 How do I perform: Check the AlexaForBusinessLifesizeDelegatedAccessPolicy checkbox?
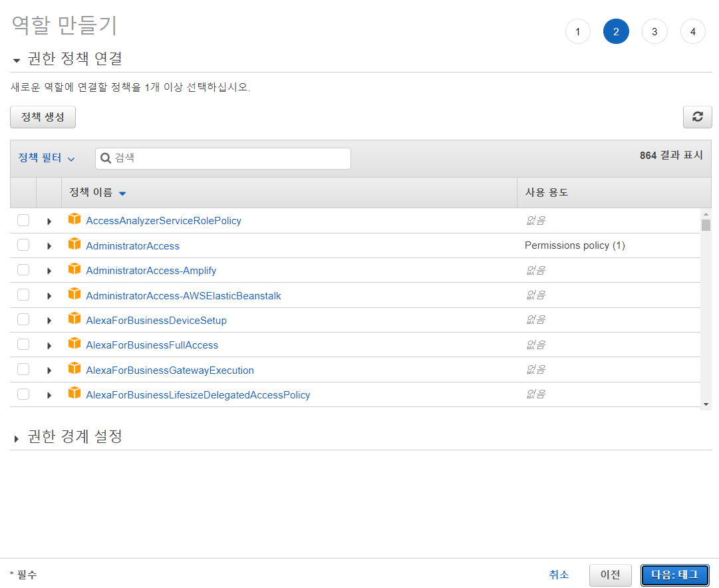(x=23, y=394)
